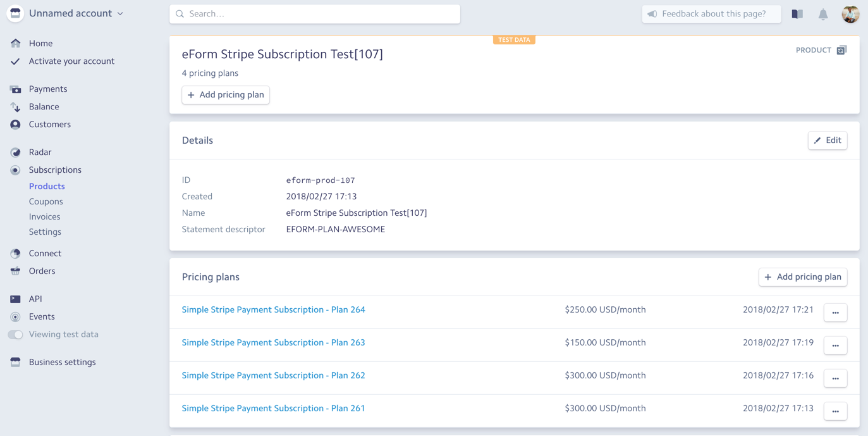The width and height of the screenshot is (868, 436).
Task: Open options menu for Plan 264
Action: pyautogui.click(x=835, y=313)
